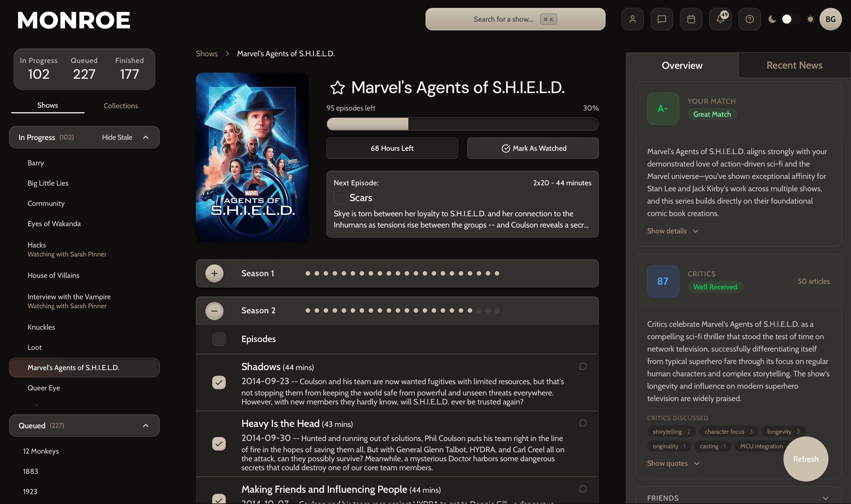The width and height of the screenshot is (851, 504).
Task: Click the sun light mode icon
Action: pos(810,19)
